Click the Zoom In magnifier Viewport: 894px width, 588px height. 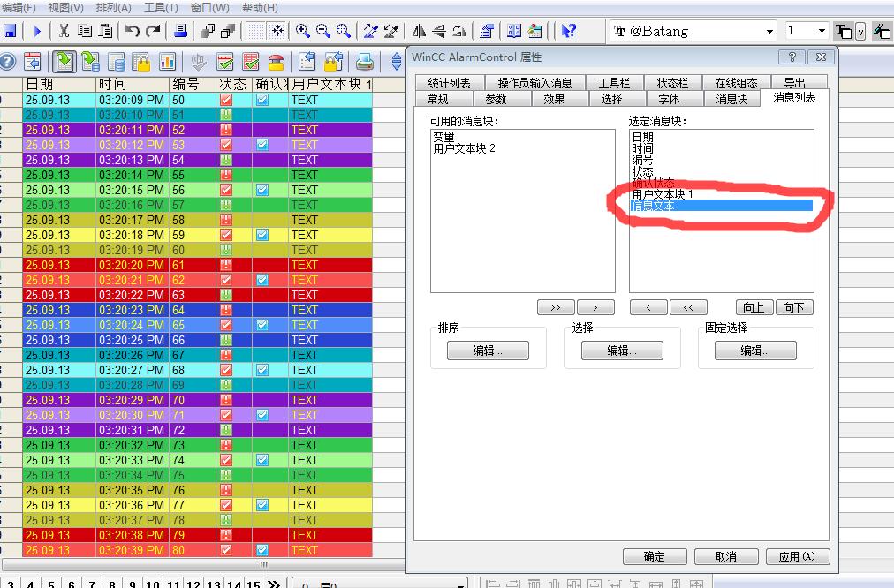pos(303,31)
